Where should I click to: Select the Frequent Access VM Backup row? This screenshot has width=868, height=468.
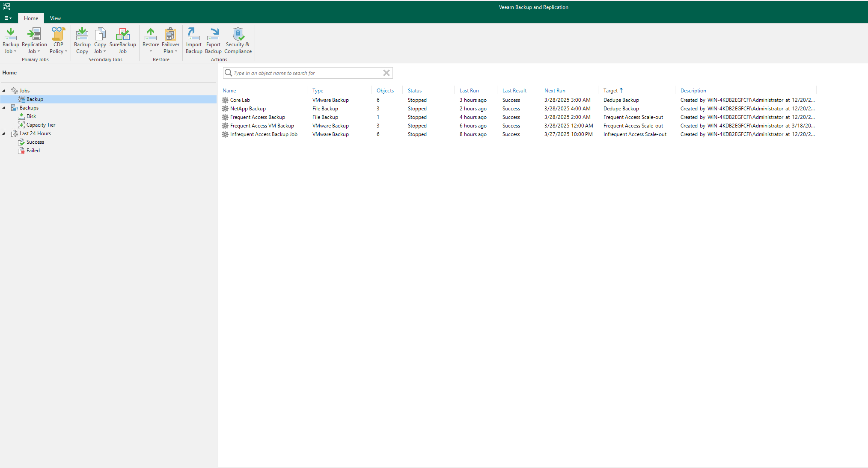pyautogui.click(x=519, y=126)
